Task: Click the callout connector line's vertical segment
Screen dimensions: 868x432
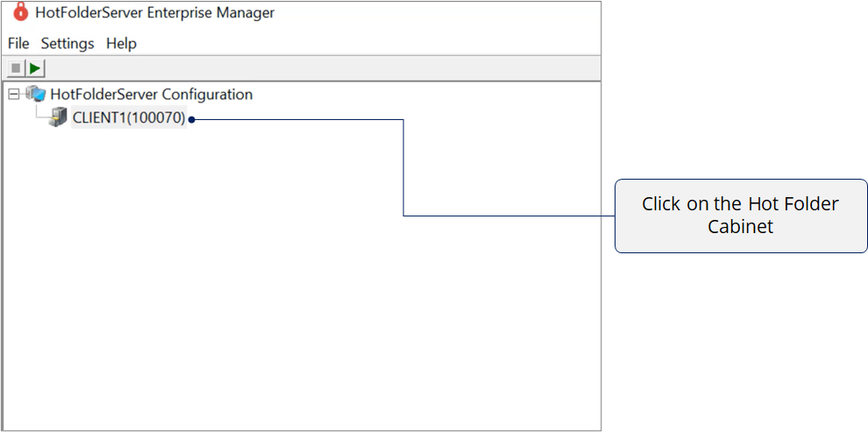Action: (x=403, y=166)
